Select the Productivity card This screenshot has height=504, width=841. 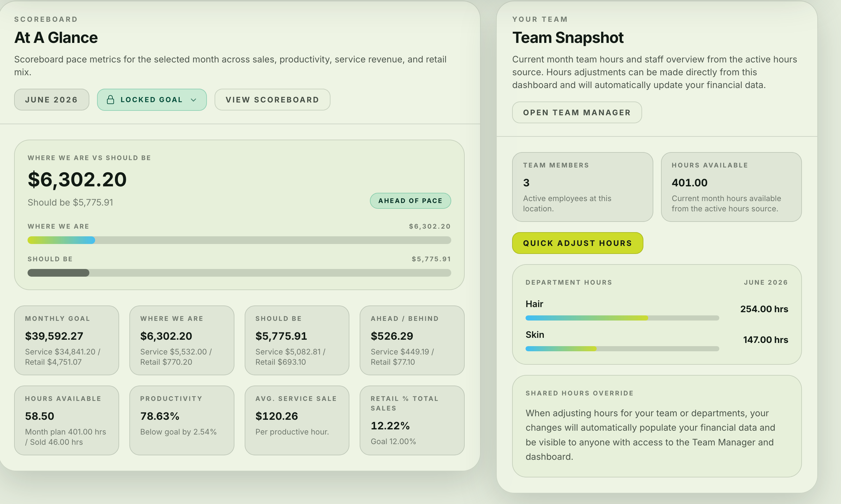tap(182, 420)
